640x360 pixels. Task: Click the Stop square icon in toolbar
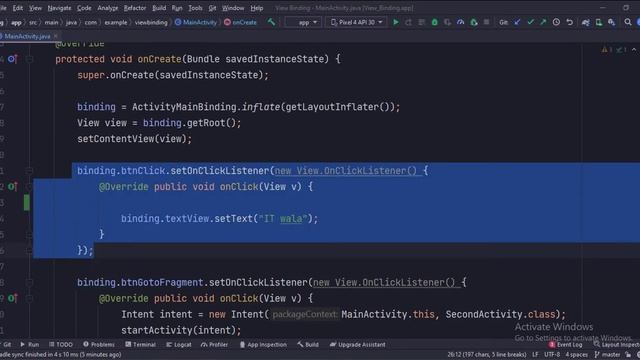point(487,22)
